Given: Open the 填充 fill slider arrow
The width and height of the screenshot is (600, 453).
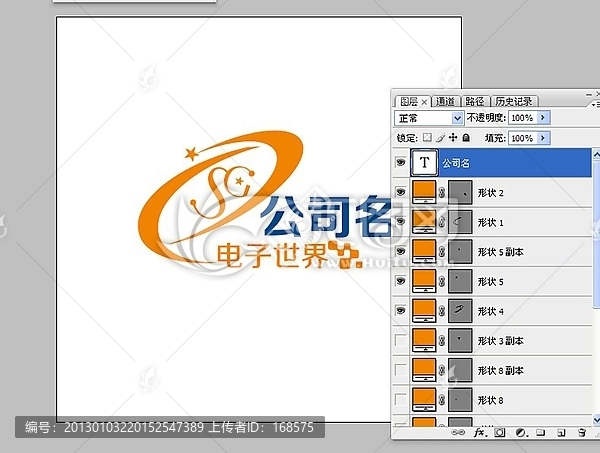Looking at the screenshot, I should coord(543,138).
